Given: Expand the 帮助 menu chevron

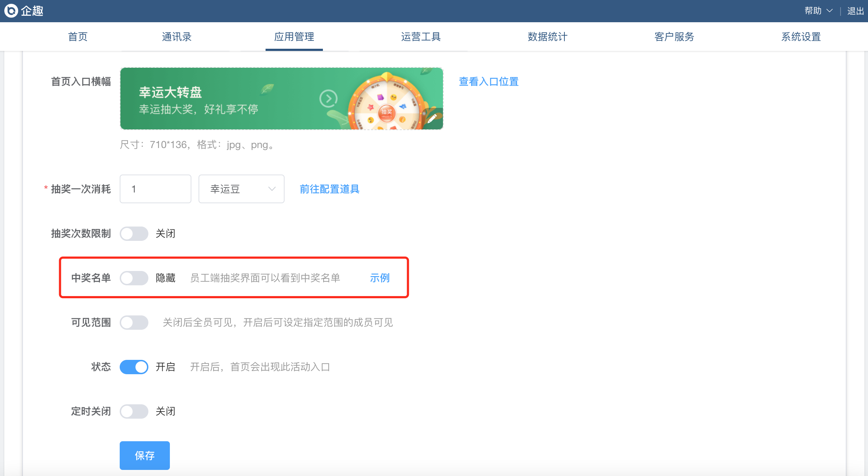Looking at the screenshot, I should pyautogui.click(x=829, y=11).
